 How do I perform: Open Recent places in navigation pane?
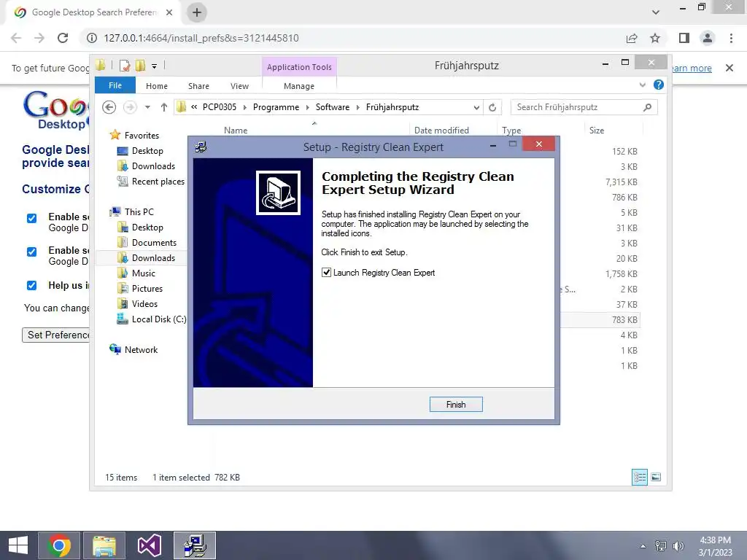point(158,182)
